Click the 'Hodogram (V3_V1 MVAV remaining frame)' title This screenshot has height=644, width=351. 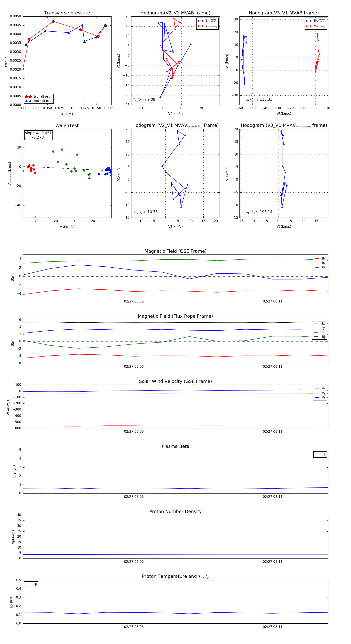[284, 125]
